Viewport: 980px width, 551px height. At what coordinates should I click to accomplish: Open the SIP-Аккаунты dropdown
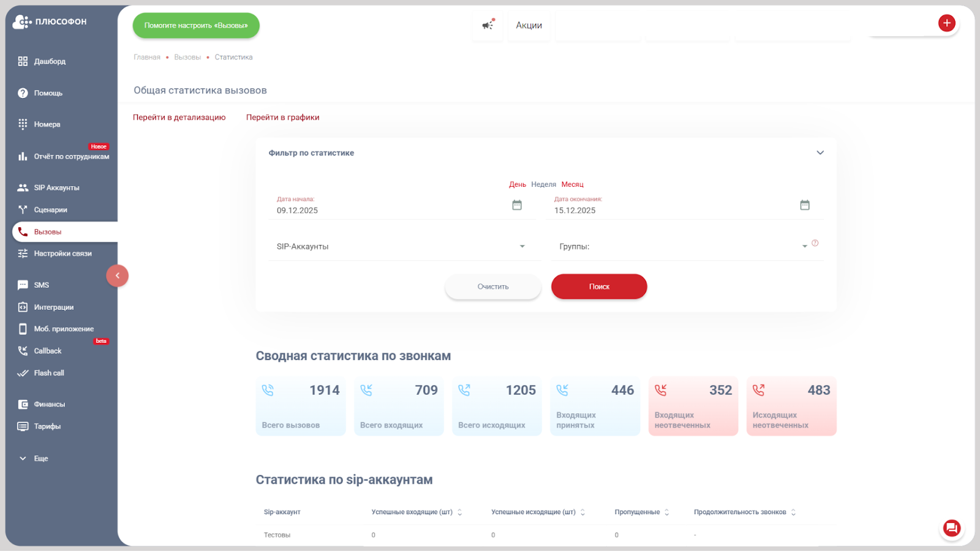point(522,246)
